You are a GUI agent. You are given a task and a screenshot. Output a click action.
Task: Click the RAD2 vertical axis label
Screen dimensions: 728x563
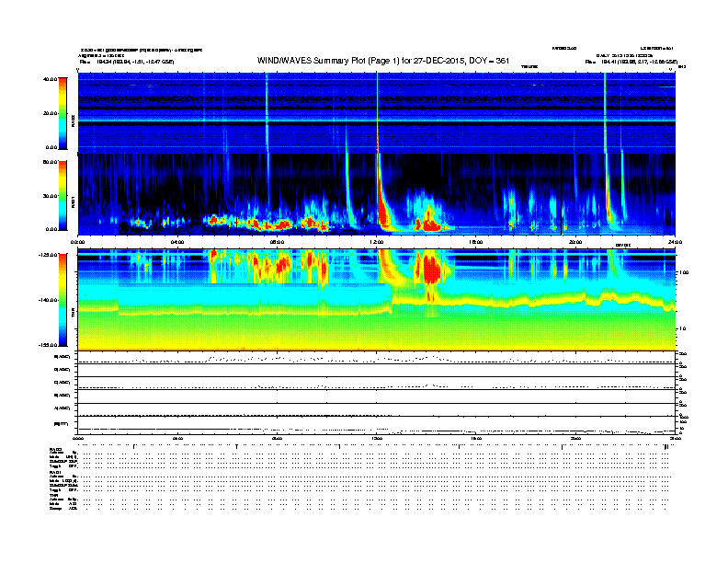pyautogui.click(x=73, y=121)
